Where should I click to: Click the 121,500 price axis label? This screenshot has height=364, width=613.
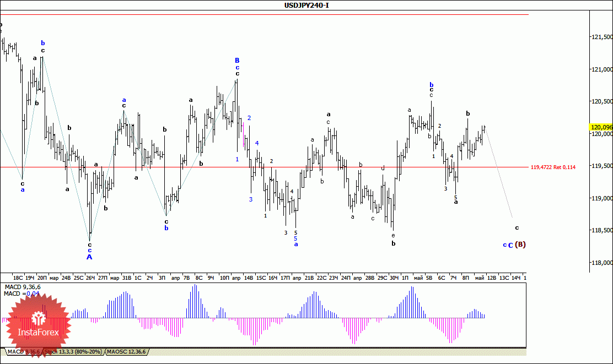[x=602, y=37]
